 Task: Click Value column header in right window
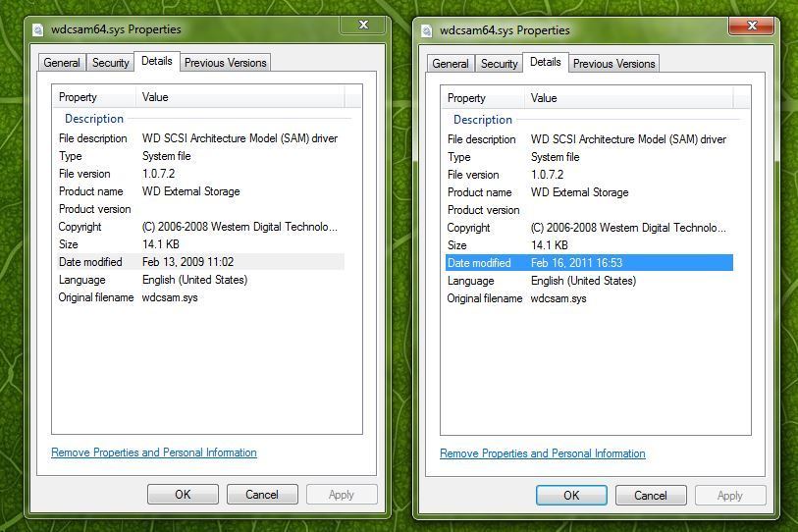pyautogui.click(x=629, y=98)
